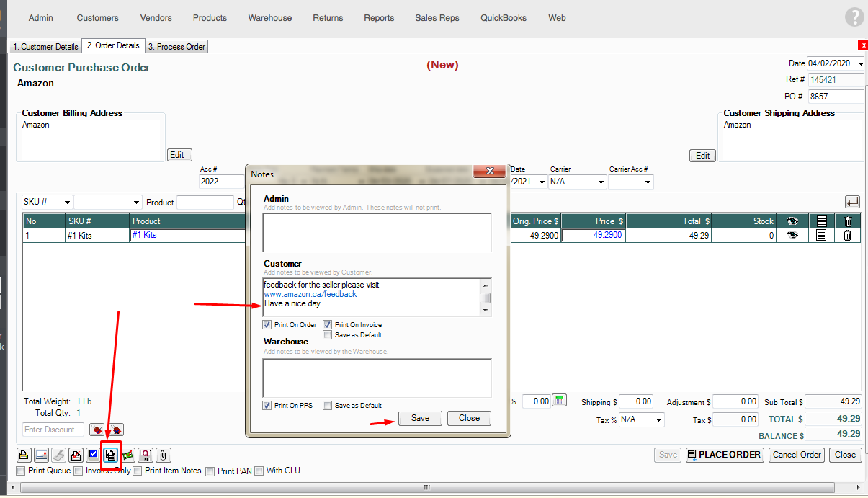Expand the SKU # dropdown selector
The image size is (868, 498).
(67, 203)
